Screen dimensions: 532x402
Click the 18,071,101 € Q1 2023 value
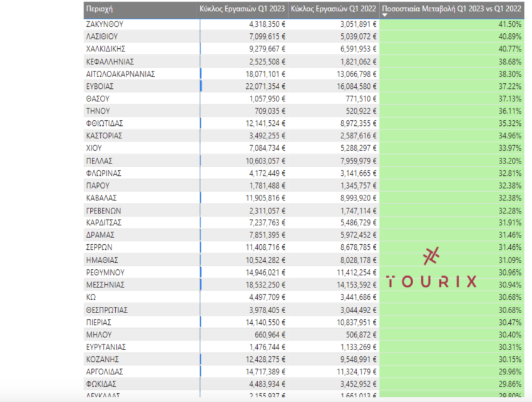[x=265, y=74]
